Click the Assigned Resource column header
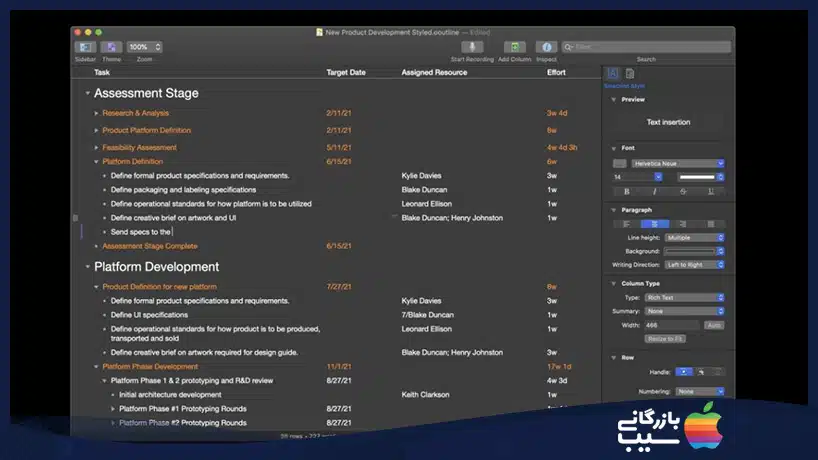Image resolution: width=818 pixels, height=460 pixels. coord(434,72)
